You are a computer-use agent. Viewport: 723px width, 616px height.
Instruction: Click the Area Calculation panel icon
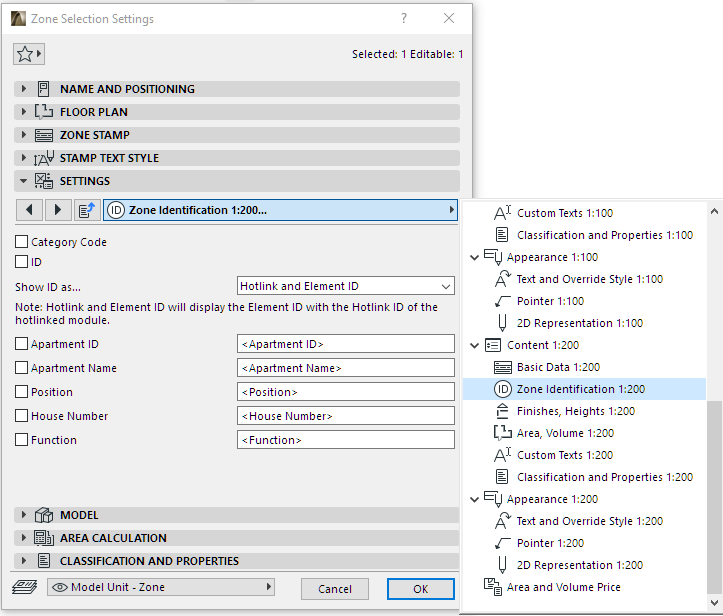(44, 538)
